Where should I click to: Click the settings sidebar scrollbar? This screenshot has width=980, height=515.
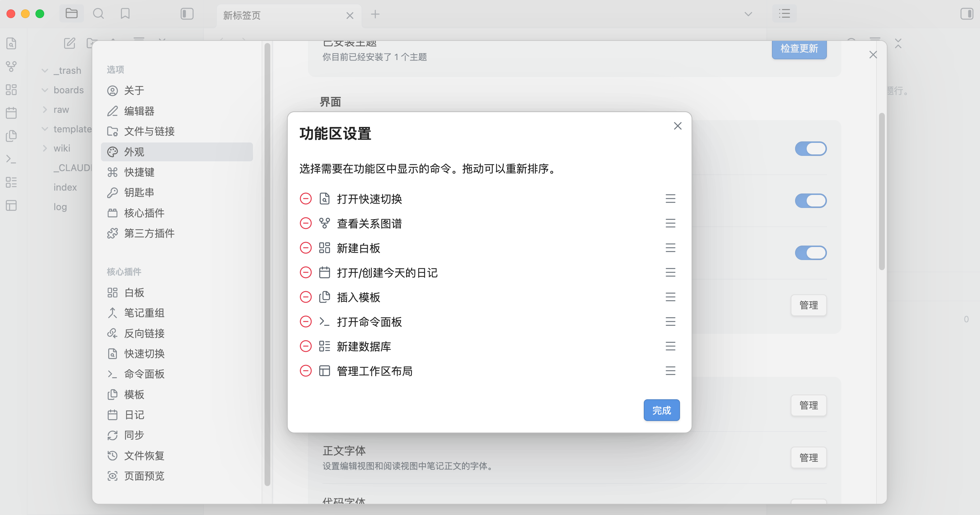[267, 264]
